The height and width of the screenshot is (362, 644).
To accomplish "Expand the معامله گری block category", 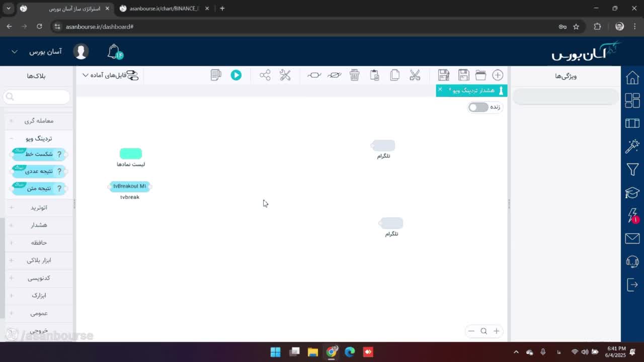I will pyautogui.click(x=38, y=121).
